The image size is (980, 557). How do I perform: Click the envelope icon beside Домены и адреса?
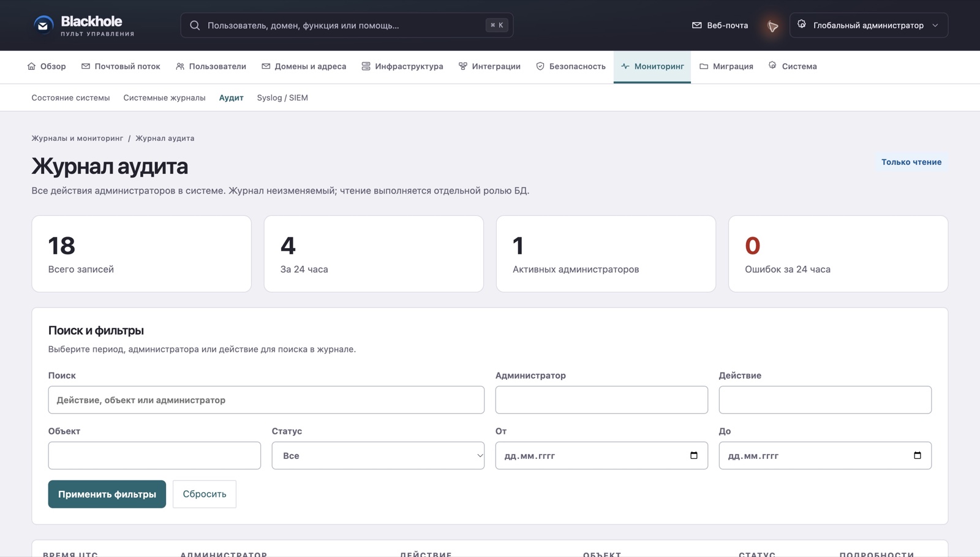click(x=266, y=66)
